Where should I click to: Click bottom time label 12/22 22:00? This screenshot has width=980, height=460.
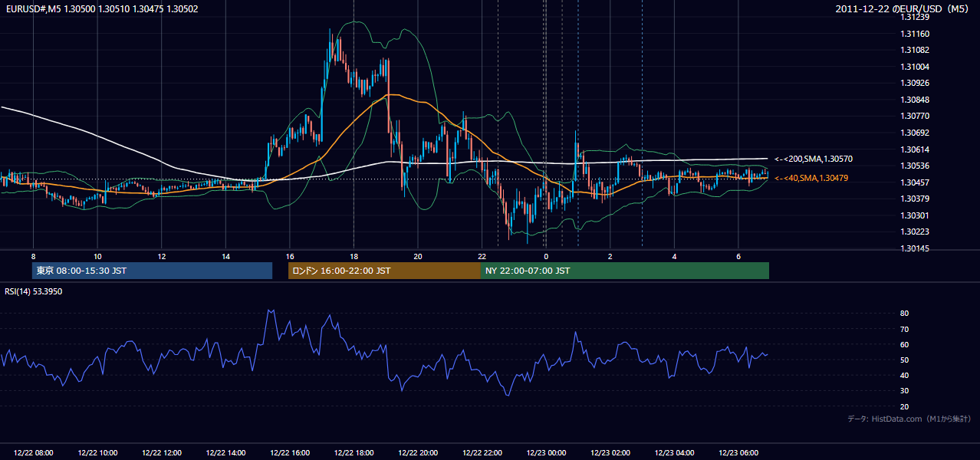tap(482, 453)
